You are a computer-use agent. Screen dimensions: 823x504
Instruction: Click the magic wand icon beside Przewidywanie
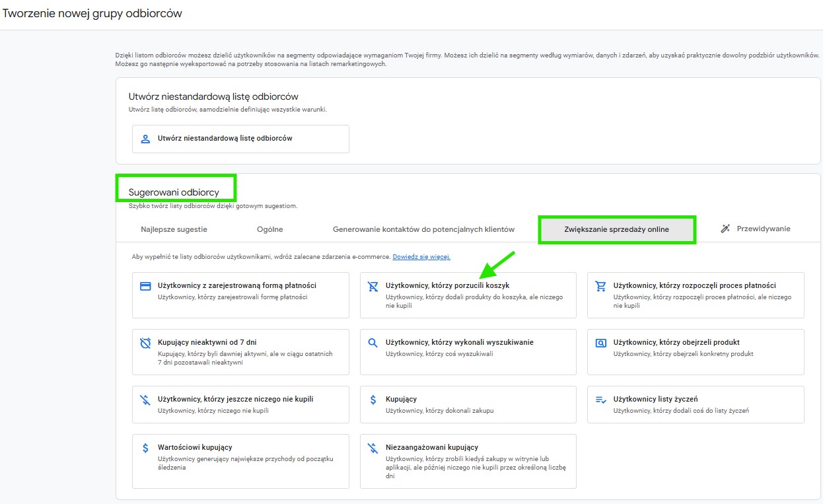point(725,229)
